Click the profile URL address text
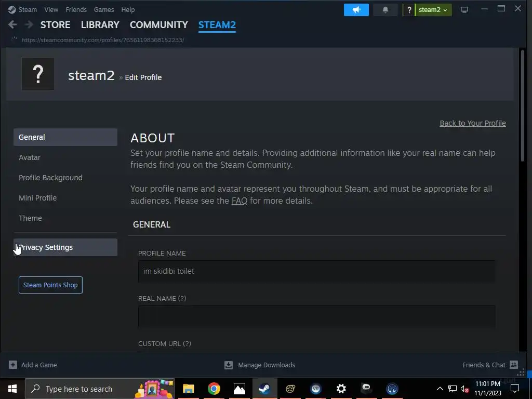Viewport: 532px width, 399px height. pyautogui.click(x=103, y=40)
